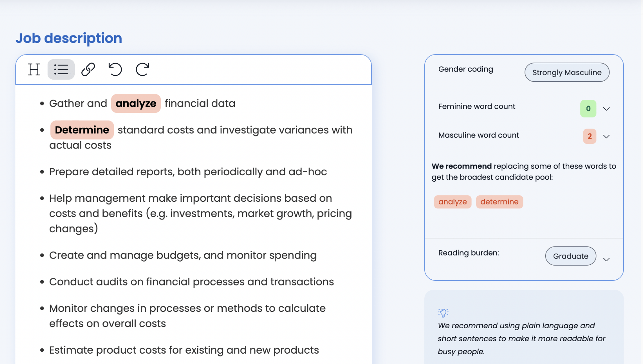Screen dimensions: 643x364
Task: Select the Graduate reading burden label
Action: [x=570, y=256]
